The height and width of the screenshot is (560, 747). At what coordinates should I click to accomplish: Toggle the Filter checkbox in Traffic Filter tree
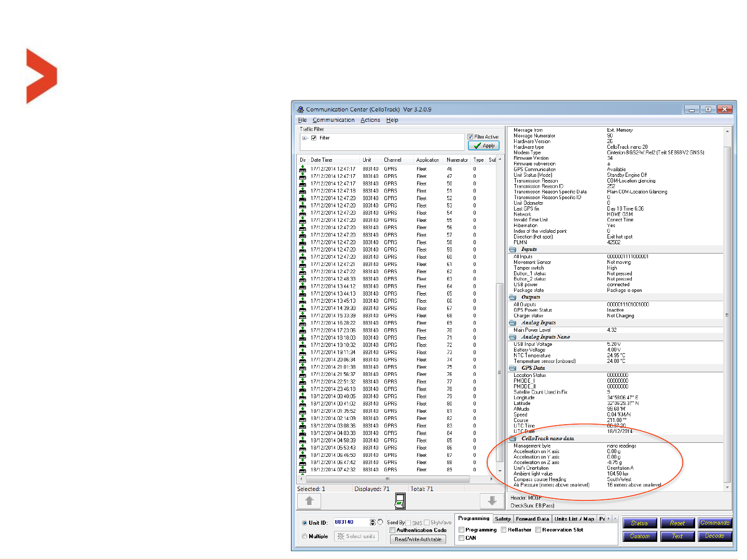click(x=314, y=138)
